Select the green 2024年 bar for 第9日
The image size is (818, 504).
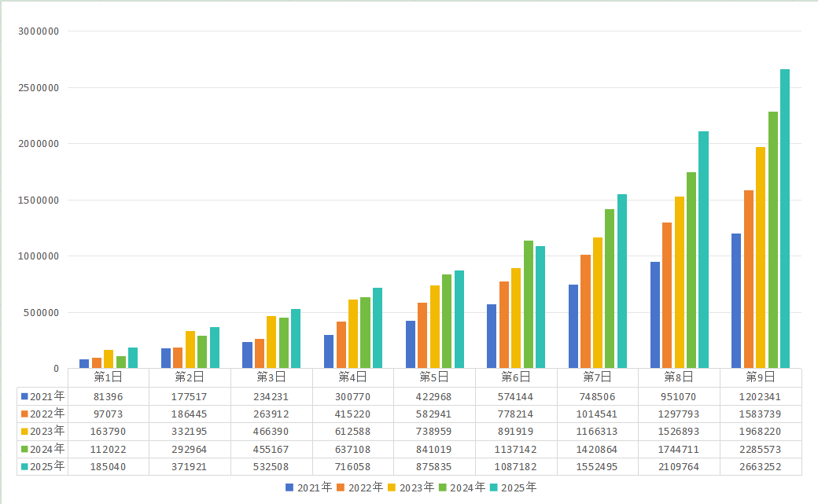pos(772,240)
